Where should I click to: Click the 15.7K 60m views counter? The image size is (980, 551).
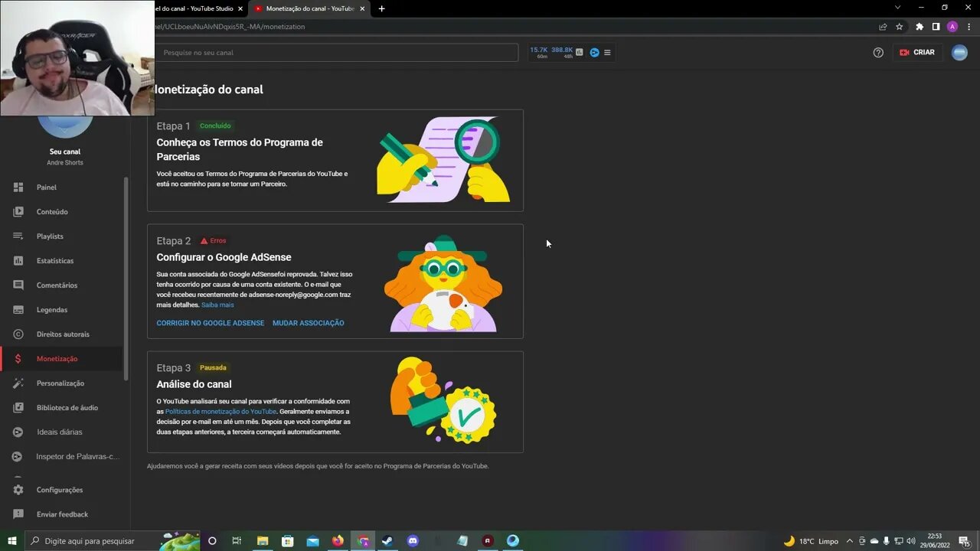coord(539,53)
